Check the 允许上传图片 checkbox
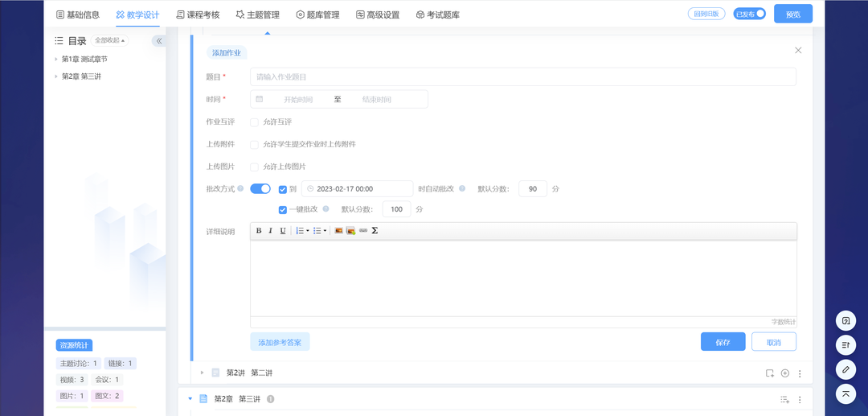Viewport: 868px width, 416px height. (255, 167)
